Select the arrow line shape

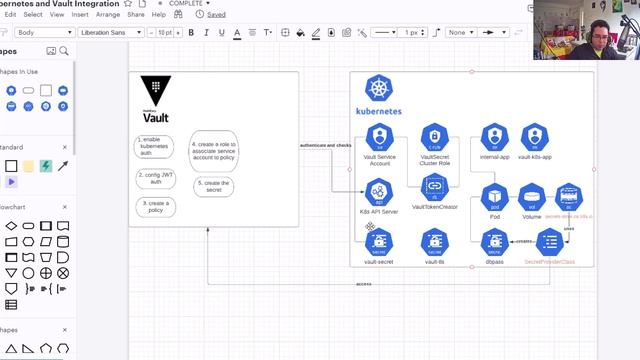[x=63, y=166]
